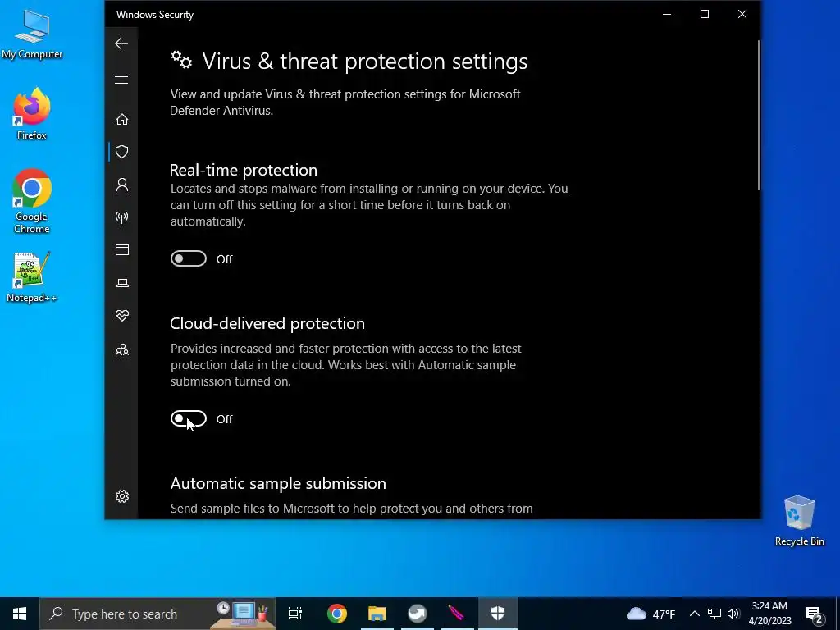Minimize the Windows Security window
Image resolution: width=840 pixels, height=630 pixels.
667,15
